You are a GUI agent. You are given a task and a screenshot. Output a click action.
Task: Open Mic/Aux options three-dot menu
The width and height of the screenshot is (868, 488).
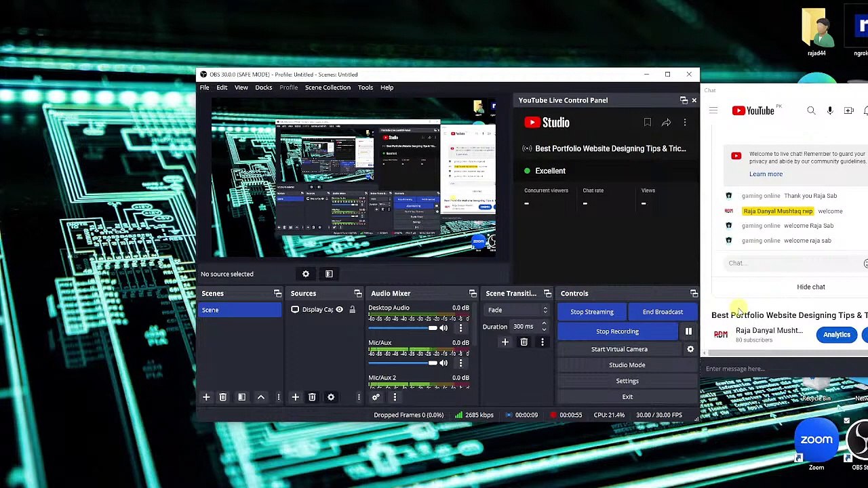click(x=460, y=363)
